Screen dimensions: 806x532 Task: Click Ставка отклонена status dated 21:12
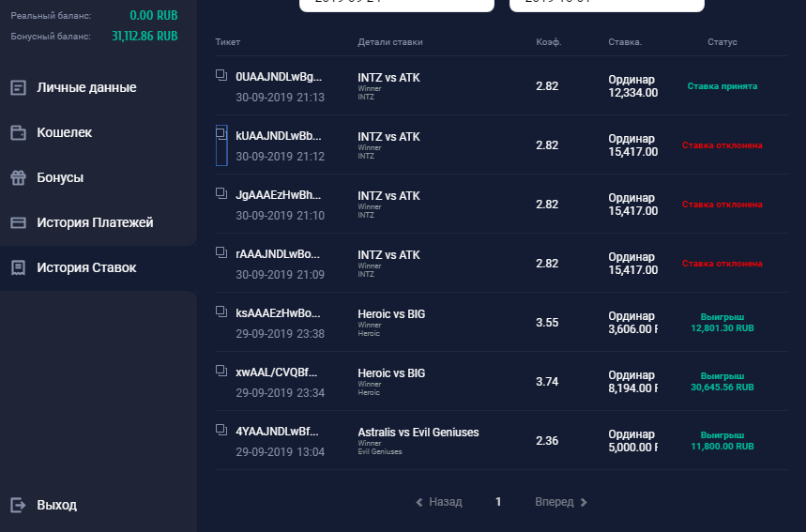click(722, 145)
